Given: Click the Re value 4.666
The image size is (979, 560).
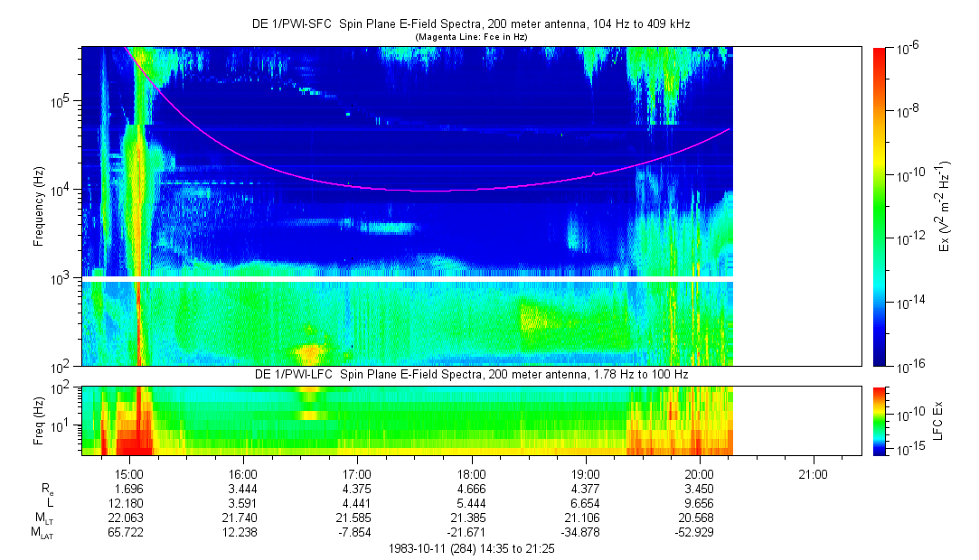Looking at the screenshot, I should pos(471,488).
